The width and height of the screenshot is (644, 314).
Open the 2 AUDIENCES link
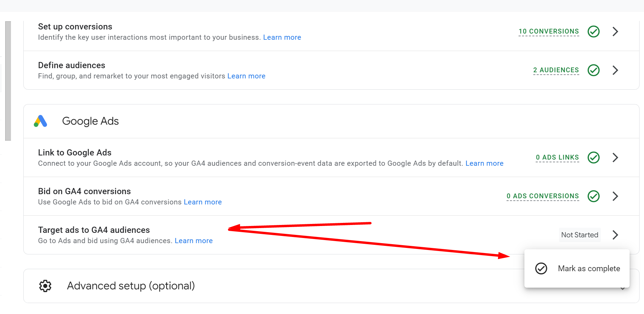click(x=556, y=70)
